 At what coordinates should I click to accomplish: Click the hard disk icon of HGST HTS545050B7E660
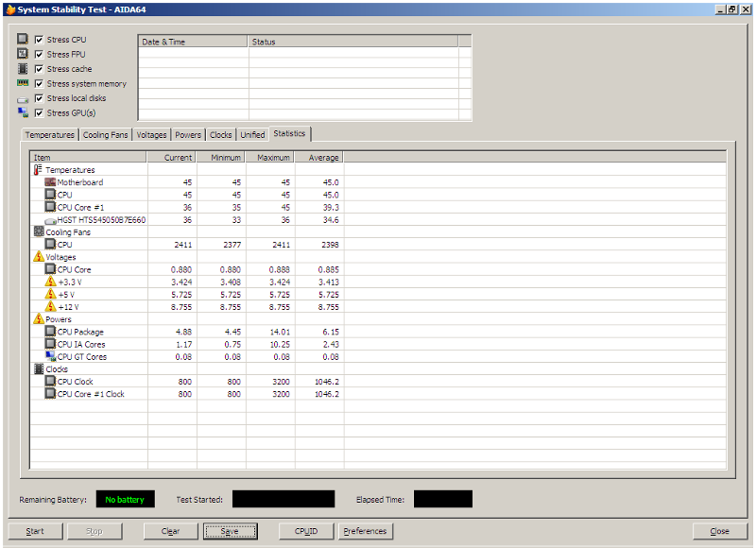point(50,220)
